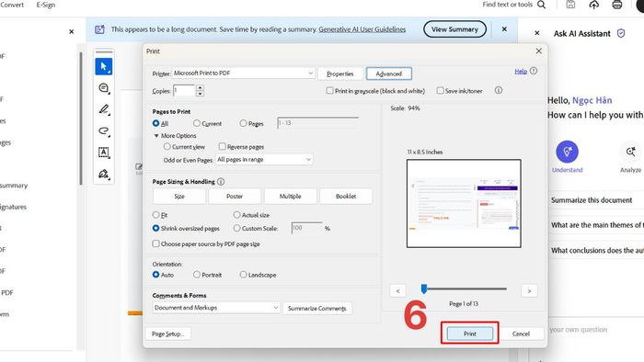Close the Ask AI Assistant panel
The height and width of the screenshot is (362, 644).
tap(536, 33)
